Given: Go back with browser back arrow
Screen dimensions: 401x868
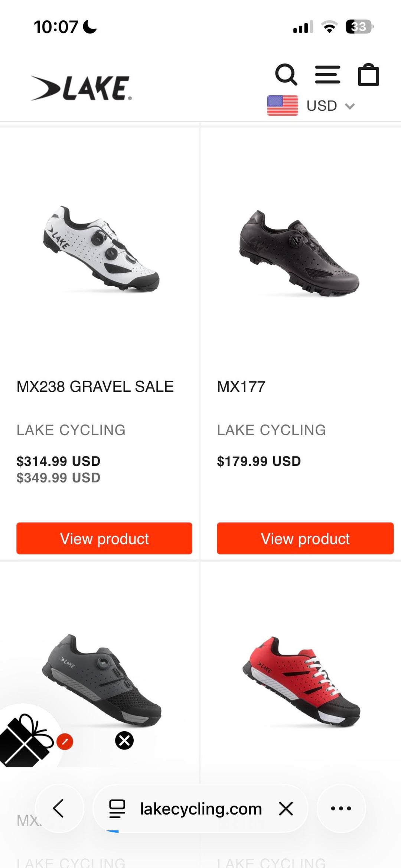Looking at the screenshot, I should 59,809.
